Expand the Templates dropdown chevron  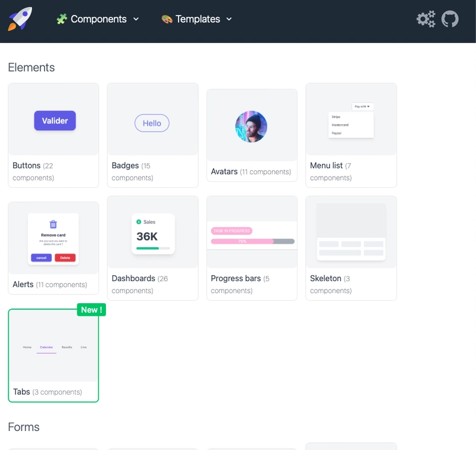229,19
